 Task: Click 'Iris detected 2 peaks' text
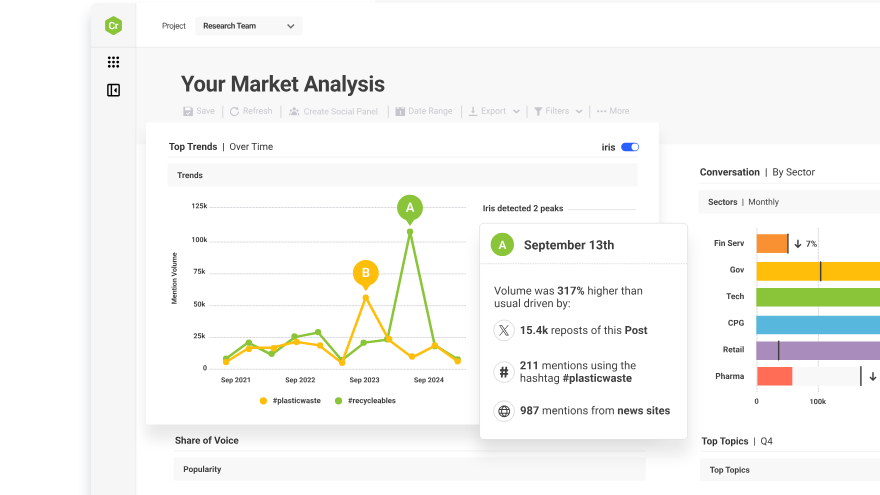pyautogui.click(x=522, y=208)
